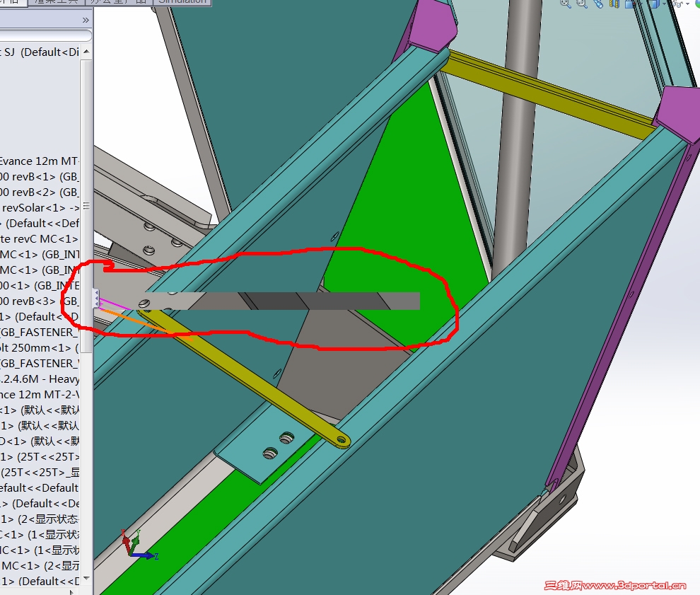Select tree row 'nce 12m MT-2-'
700x595 pixels.
point(40,395)
